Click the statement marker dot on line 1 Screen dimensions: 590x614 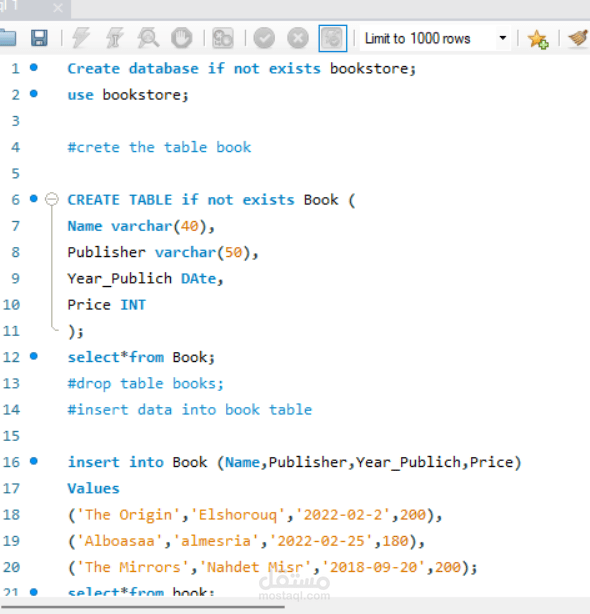point(34,68)
